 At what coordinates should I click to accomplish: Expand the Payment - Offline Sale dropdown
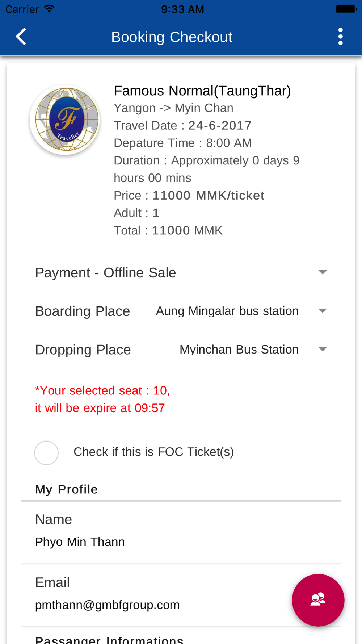pyautogui.click(x=181, y=272)
